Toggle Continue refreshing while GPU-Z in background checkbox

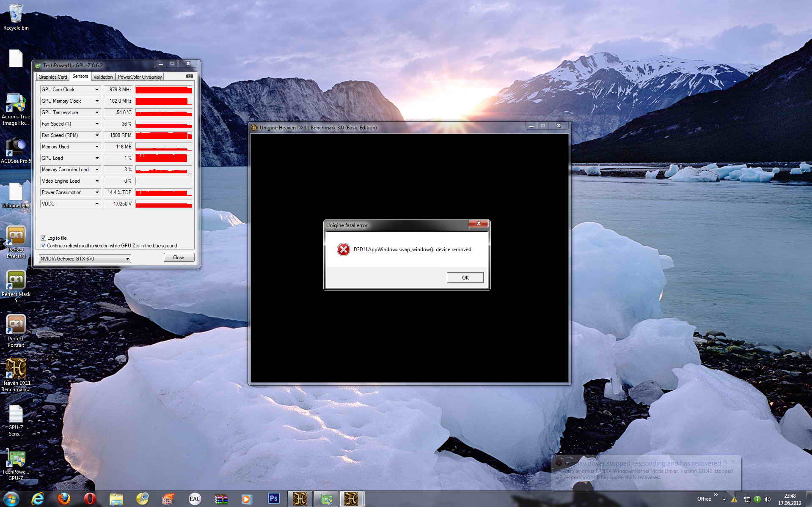pyautogui.click(x=43, y=245)
